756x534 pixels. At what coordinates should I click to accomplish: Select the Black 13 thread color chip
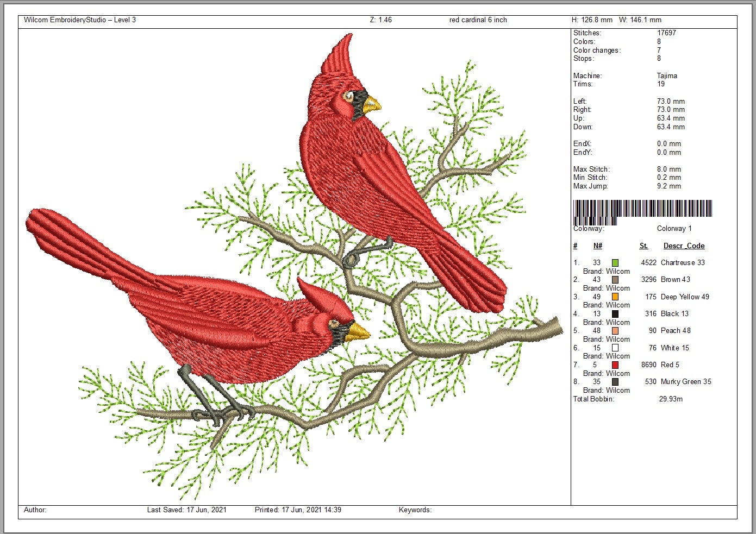click(615, 313)
